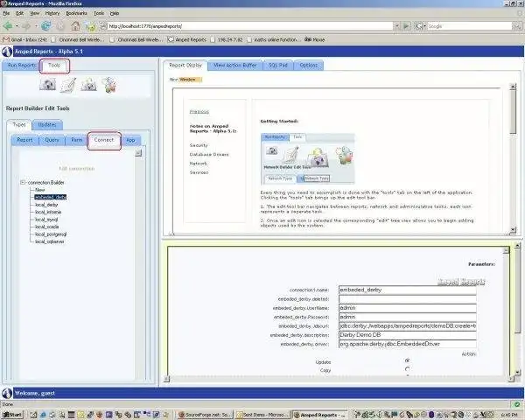The image size is (525, 420).
Task: Switch to the Report Display tab
Action: pos(185,66)
